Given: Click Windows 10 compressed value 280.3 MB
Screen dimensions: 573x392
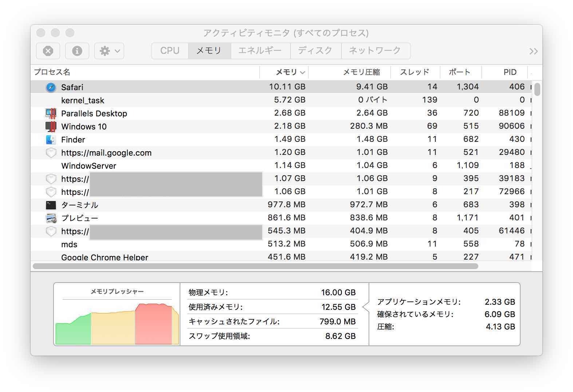Looking at the screenshot, I should [369, 126].
